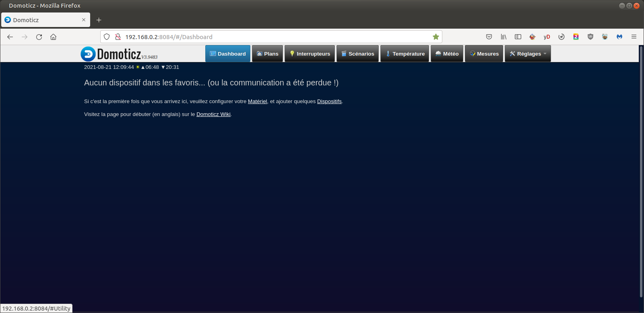Click the Pocket save icon

[489, 37]
